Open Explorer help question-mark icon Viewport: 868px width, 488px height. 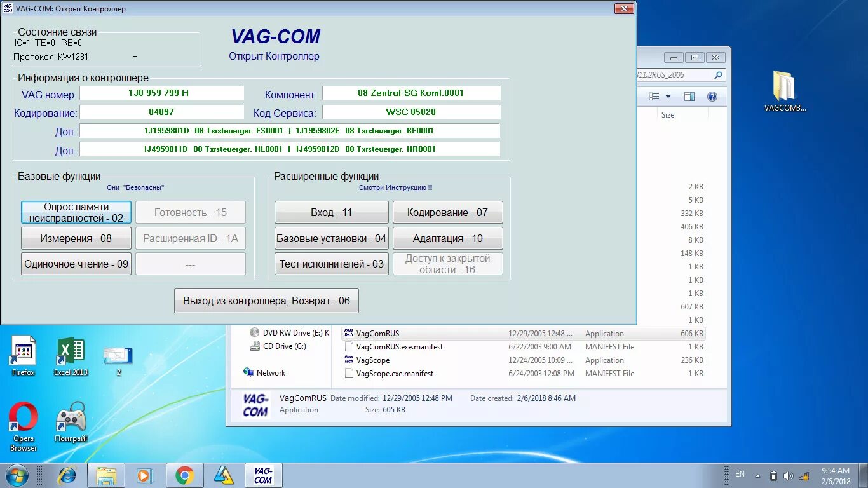coord(712,97)
